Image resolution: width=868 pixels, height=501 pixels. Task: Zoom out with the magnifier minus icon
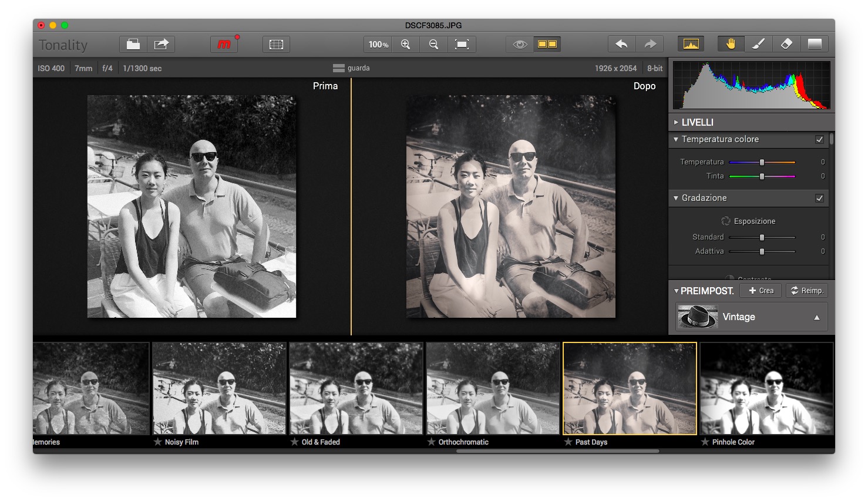[x=433, y=45]
